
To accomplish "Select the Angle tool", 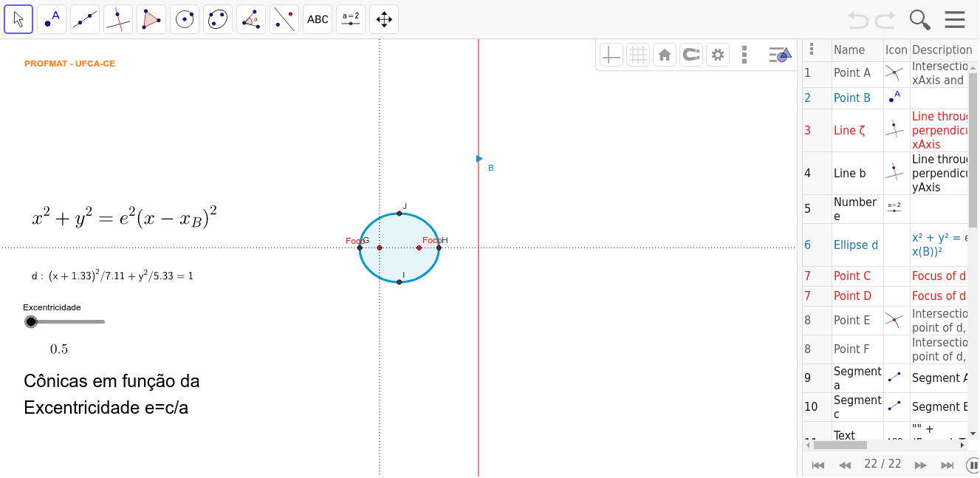I will 251,19.
